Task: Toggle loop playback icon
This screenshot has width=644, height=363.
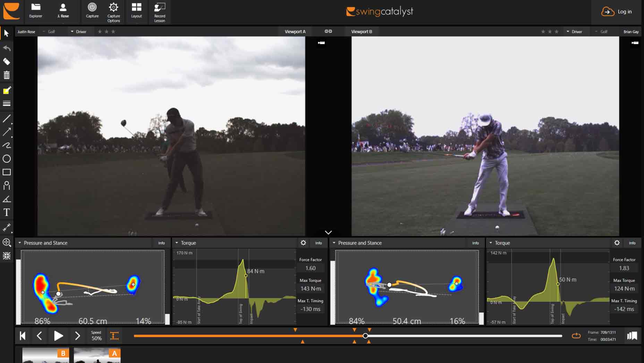Action: tap(576, 336)
